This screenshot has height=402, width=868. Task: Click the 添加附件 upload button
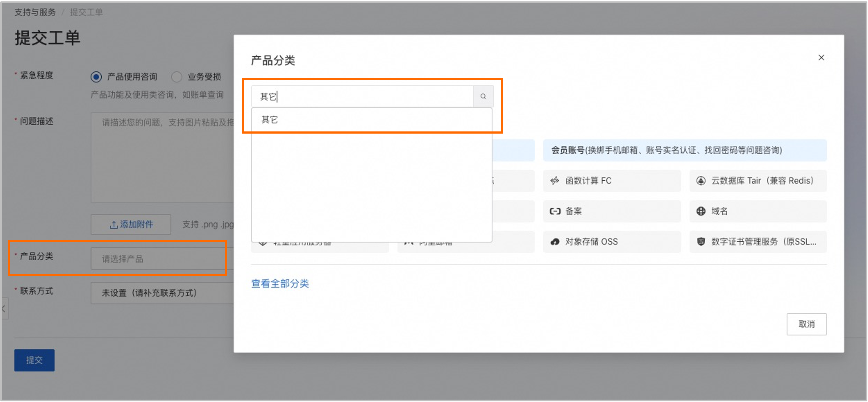click(131, 224)
